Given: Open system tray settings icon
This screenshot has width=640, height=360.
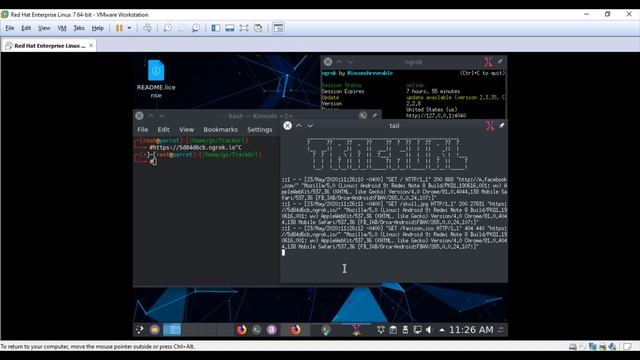Looking at the screenshot, I should 381,329.
